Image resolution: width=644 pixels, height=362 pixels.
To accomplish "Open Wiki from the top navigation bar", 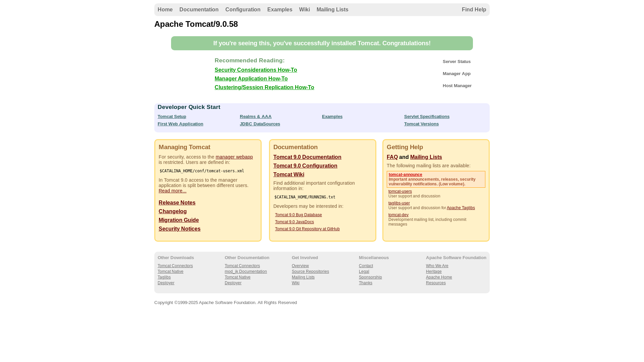I will (x=305, y=10).
